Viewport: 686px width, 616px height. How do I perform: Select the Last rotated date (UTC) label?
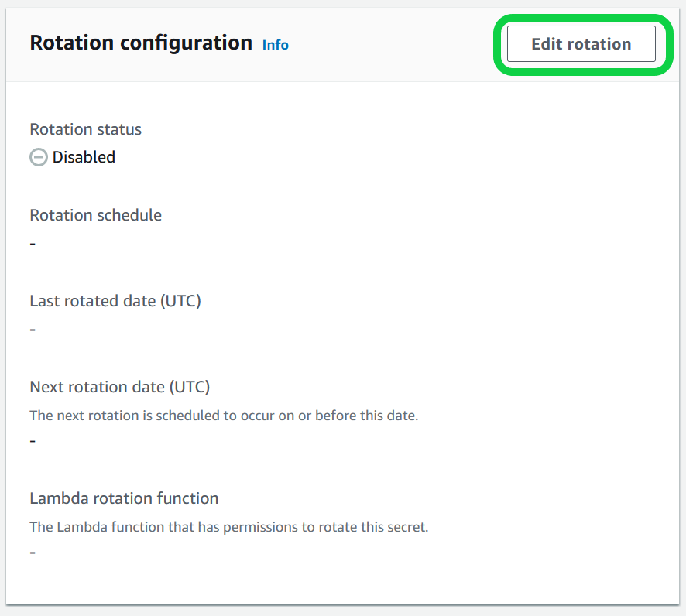pyautogui.click(x=116, y=300)
